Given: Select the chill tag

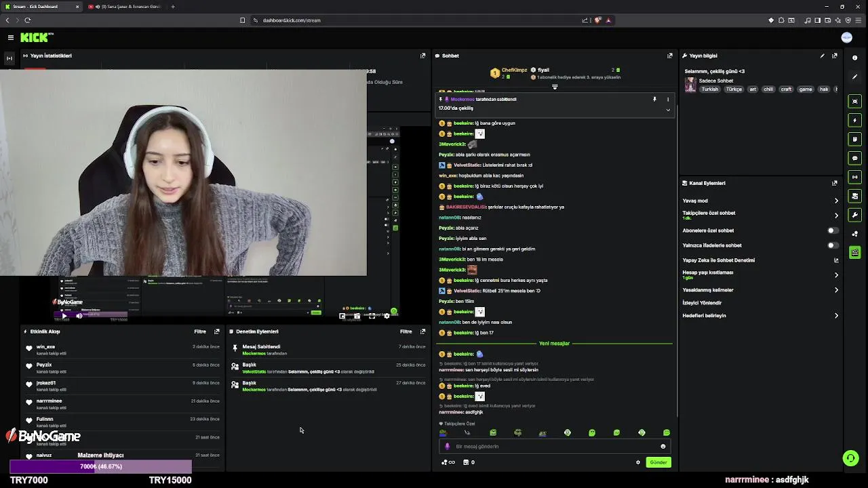Looking at the screenshot, I should tap(768, 89).
